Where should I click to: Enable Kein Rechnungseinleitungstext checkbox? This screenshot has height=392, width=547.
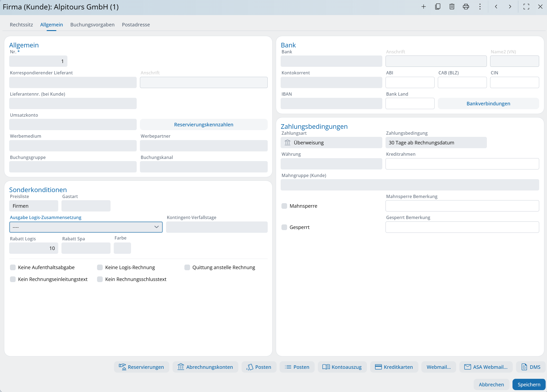(x=13, y=279)
